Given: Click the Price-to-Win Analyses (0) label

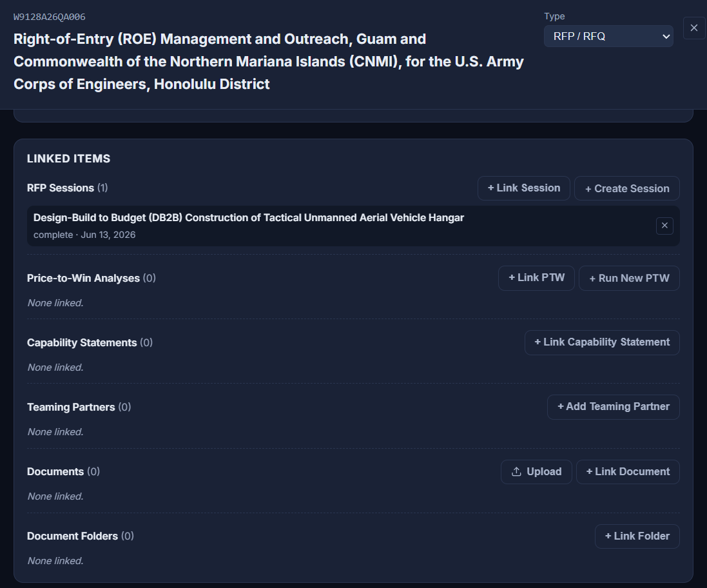Looking at the screenshot, I should pyautogui.click(x=91, y=279).
